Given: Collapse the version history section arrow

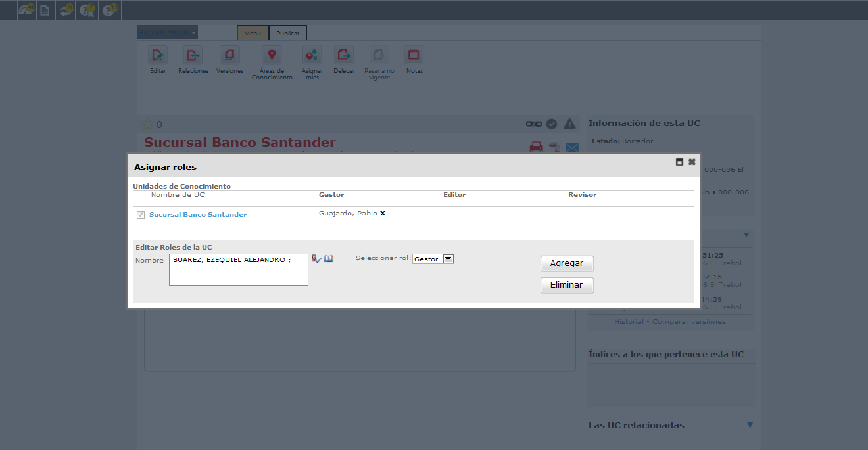Looking at the screenshot, I should [746, 235].
